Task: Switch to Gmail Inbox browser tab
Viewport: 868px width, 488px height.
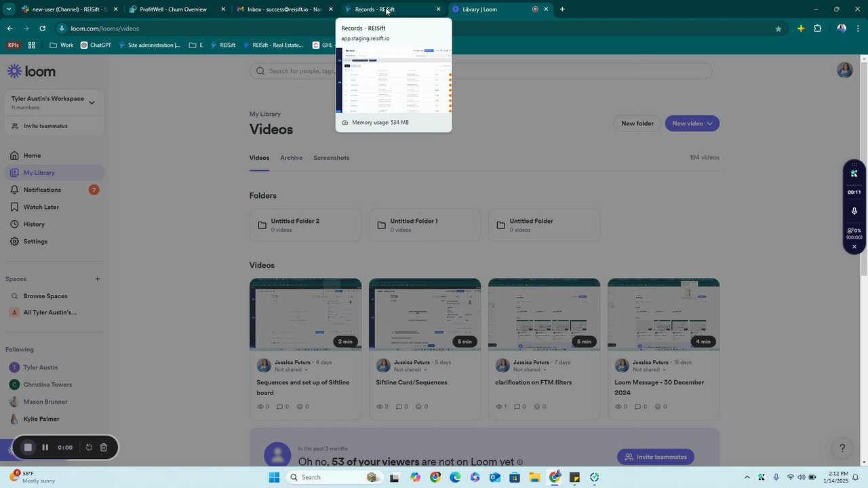Action: [284, 9]
